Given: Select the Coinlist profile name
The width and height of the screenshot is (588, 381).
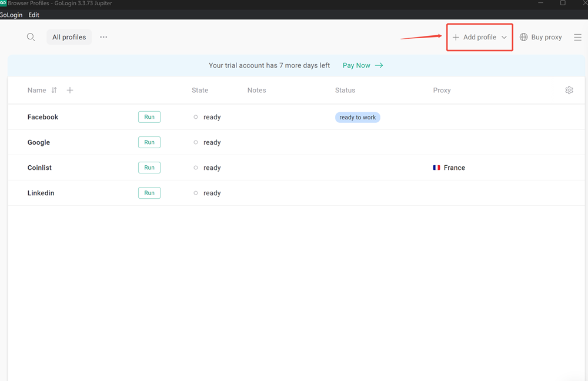Looking at the screenshot, I should [39, 168].
